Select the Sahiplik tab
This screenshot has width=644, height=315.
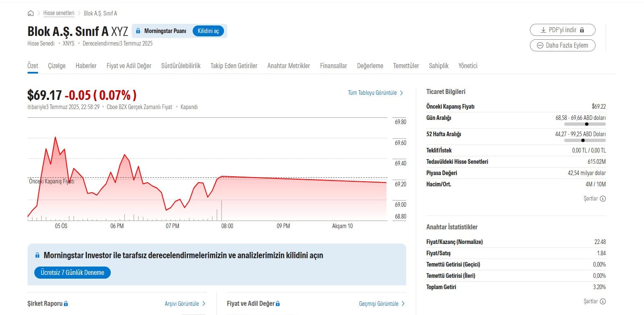click(439, 66)
